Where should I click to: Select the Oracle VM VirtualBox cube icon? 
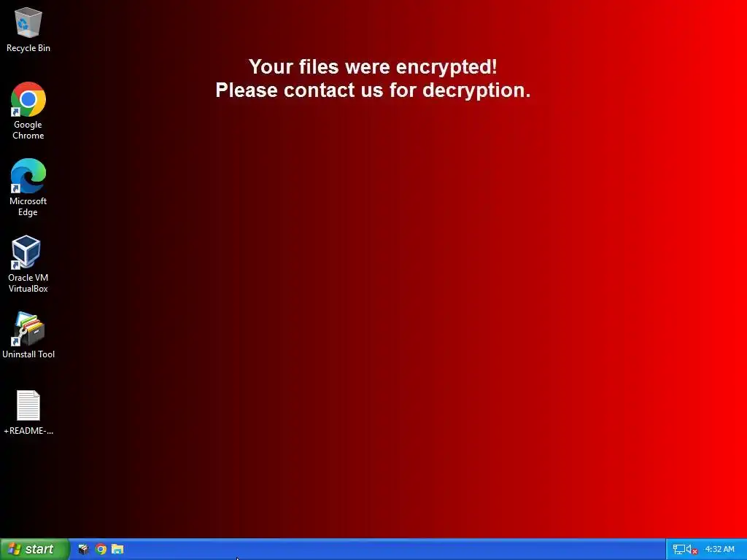[26, 252]
